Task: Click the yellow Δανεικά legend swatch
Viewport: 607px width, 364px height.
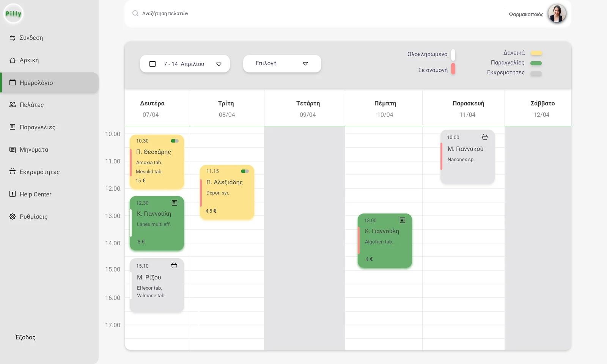Action: tap(536, 53)
